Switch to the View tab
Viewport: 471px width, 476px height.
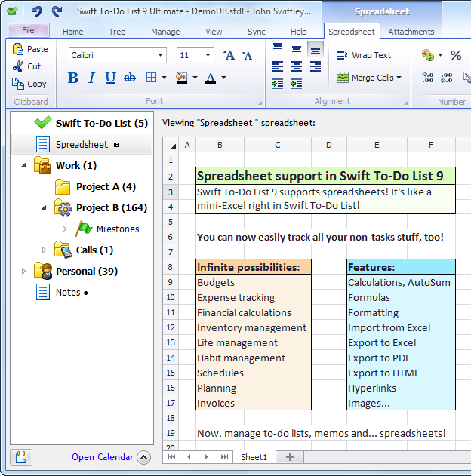point(214,32)
